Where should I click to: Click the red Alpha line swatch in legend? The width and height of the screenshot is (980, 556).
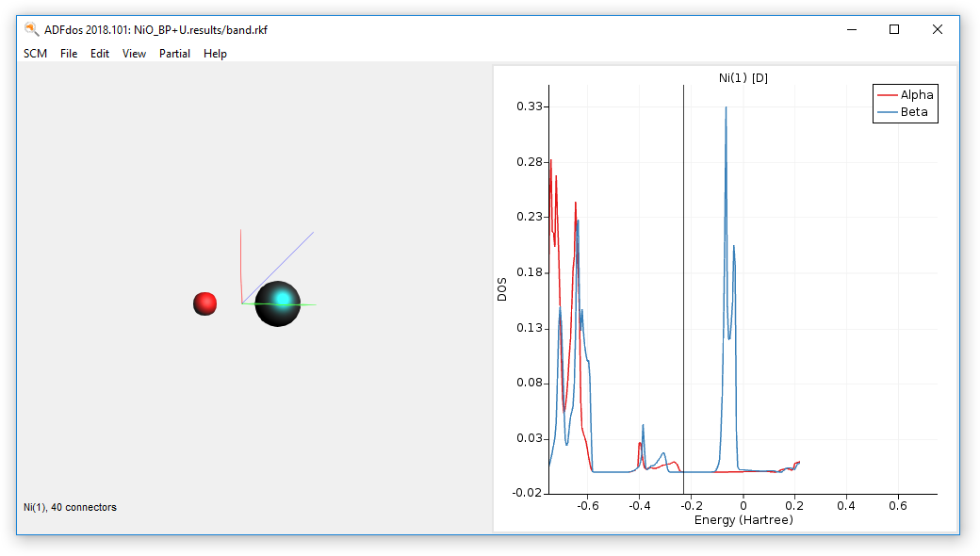click(x=887, y=95)
